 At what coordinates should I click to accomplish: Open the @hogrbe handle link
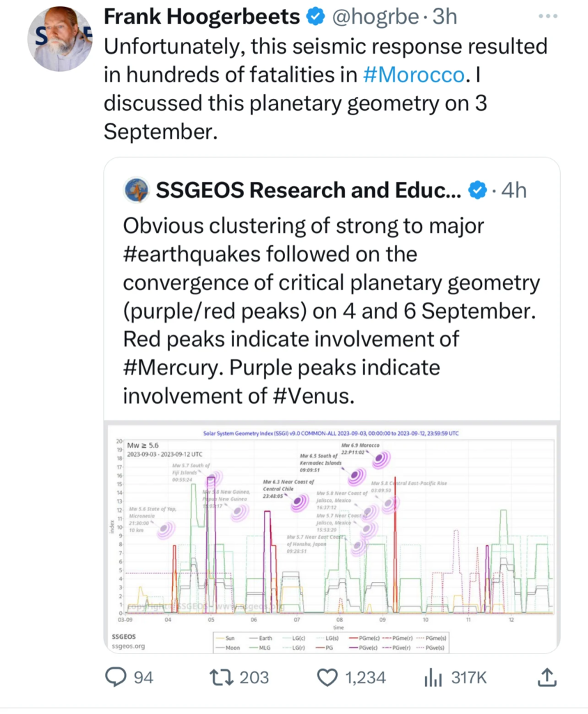(x=376, y=17)
